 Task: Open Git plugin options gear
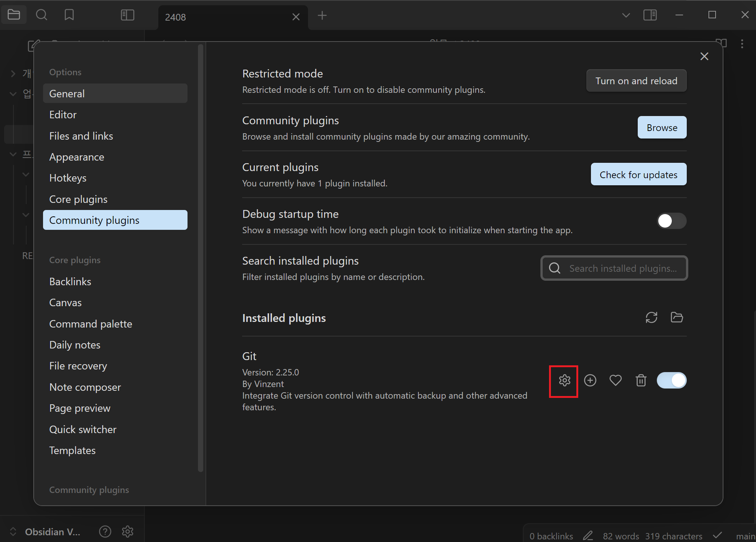564,381
